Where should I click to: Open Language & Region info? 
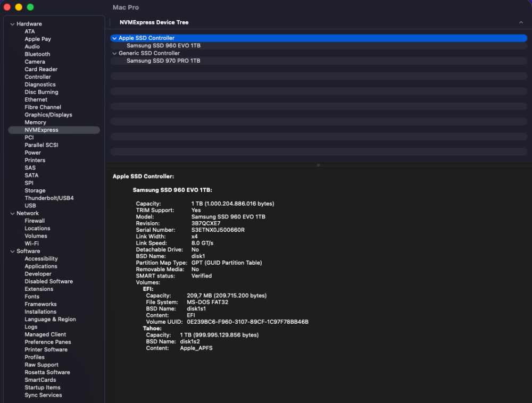50,320
